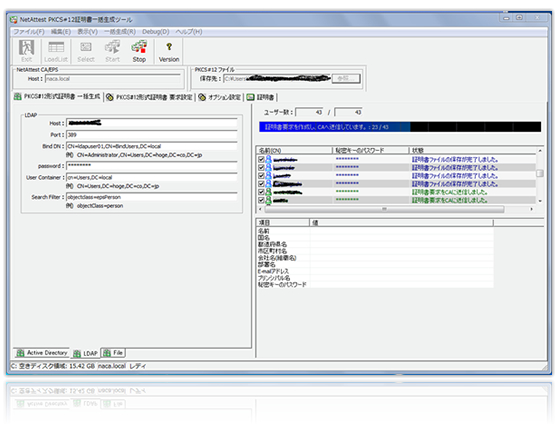Click the Active Directory tab icon at bottom
Viewport: 560px width, 430px height.
coord(20,353)
